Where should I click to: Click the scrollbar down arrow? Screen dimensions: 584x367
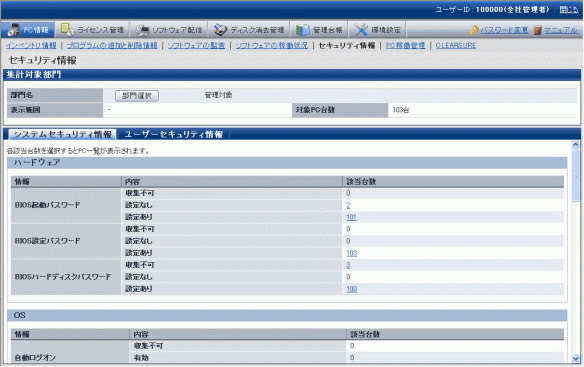(x=576, y=359)
